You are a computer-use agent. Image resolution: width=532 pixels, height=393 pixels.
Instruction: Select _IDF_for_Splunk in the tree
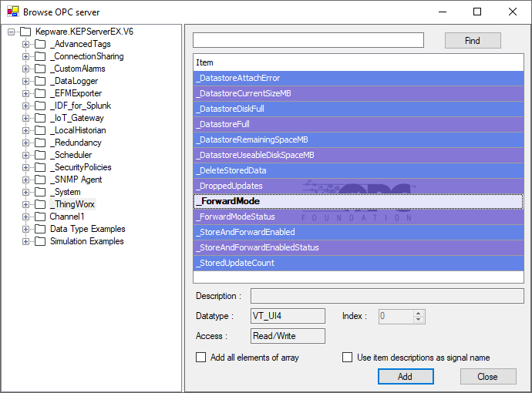[x=81, y=106]
